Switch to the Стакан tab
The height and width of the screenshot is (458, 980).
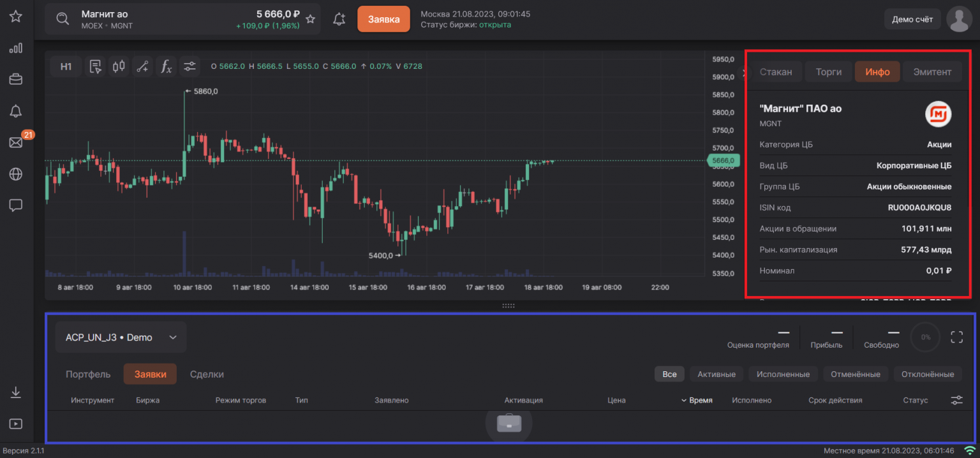(x=776, y=72)
